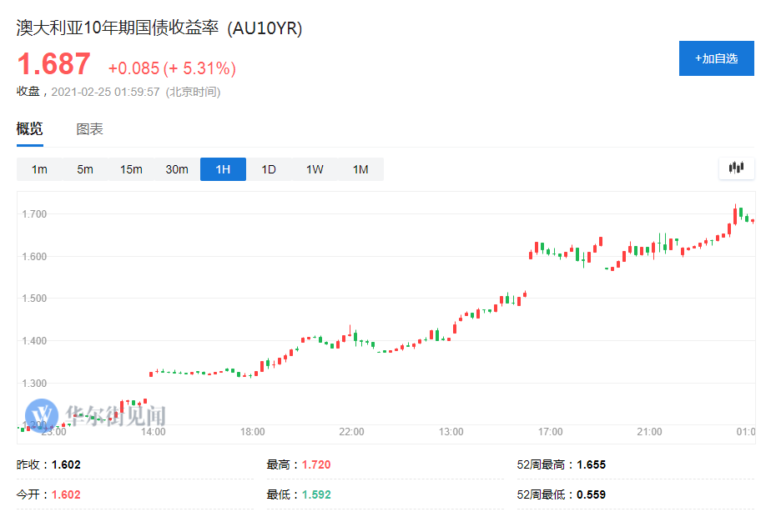Click the 1.687 current yield price

[53, 65]
